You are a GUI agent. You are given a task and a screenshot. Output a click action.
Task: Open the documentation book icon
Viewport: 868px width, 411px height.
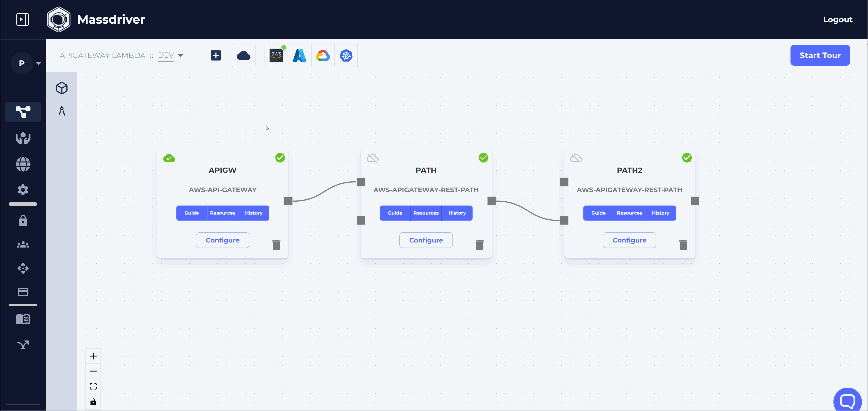click(x=23, y=319)
